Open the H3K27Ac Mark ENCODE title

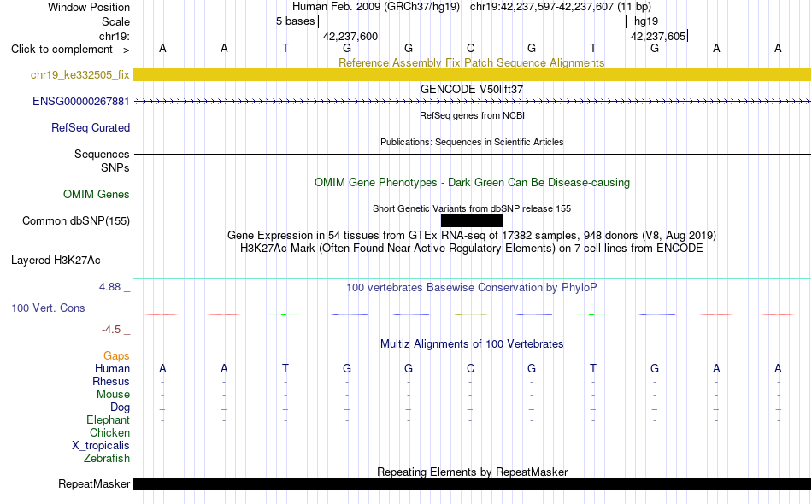click(x=472, y=249)
